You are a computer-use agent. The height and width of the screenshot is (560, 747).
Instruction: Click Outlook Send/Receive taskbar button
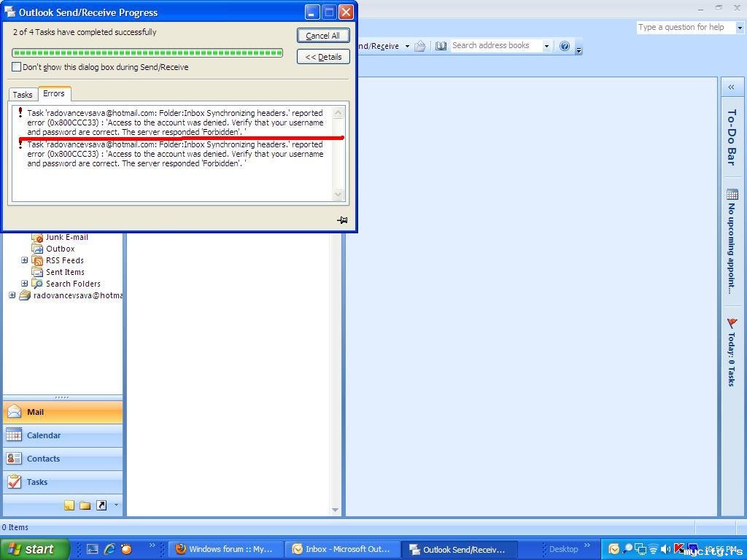click(460, 549)
